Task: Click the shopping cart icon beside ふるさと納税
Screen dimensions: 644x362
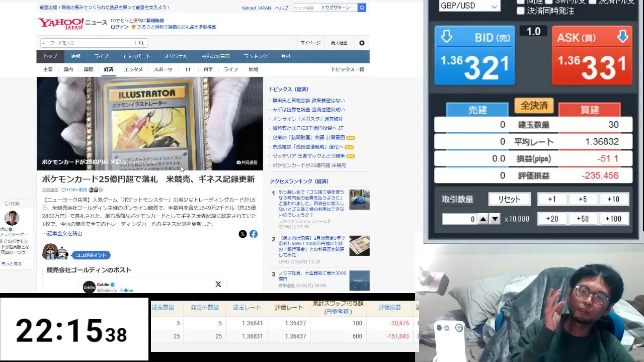Action: pos(133,27)
